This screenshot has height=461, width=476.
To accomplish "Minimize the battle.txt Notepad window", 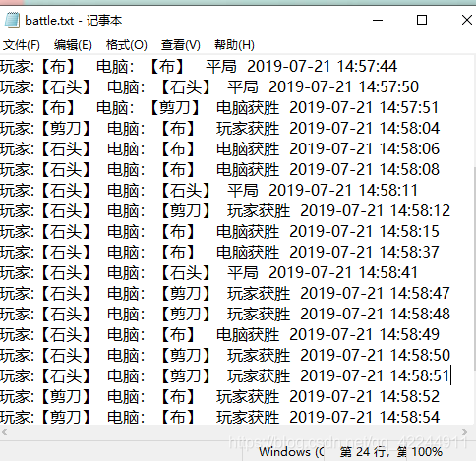I will (x=378, y=20).
